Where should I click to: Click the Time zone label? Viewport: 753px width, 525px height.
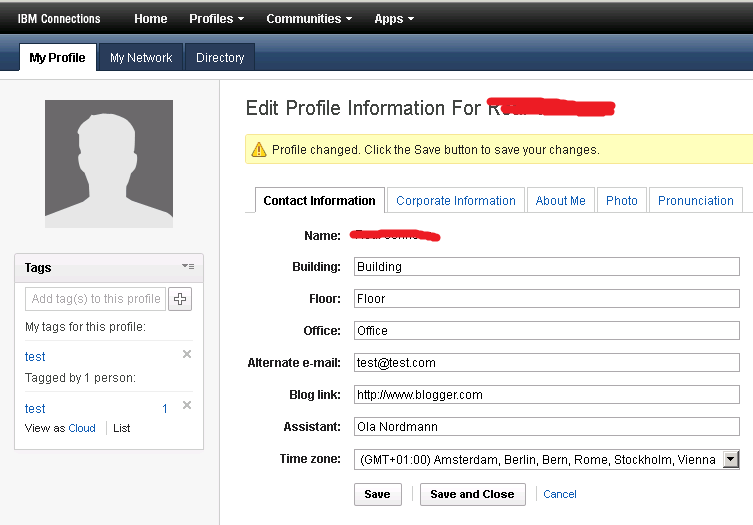(x=310, y=459)
